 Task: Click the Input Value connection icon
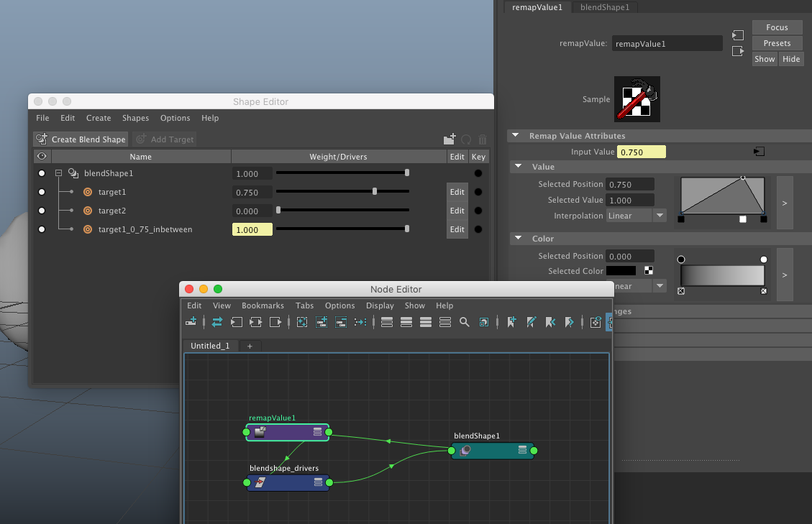pos(759,152)
